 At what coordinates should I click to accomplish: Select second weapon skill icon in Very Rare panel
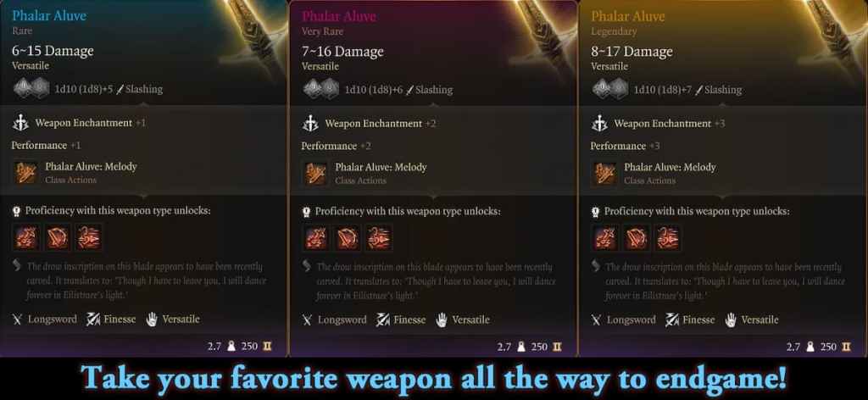347,238
